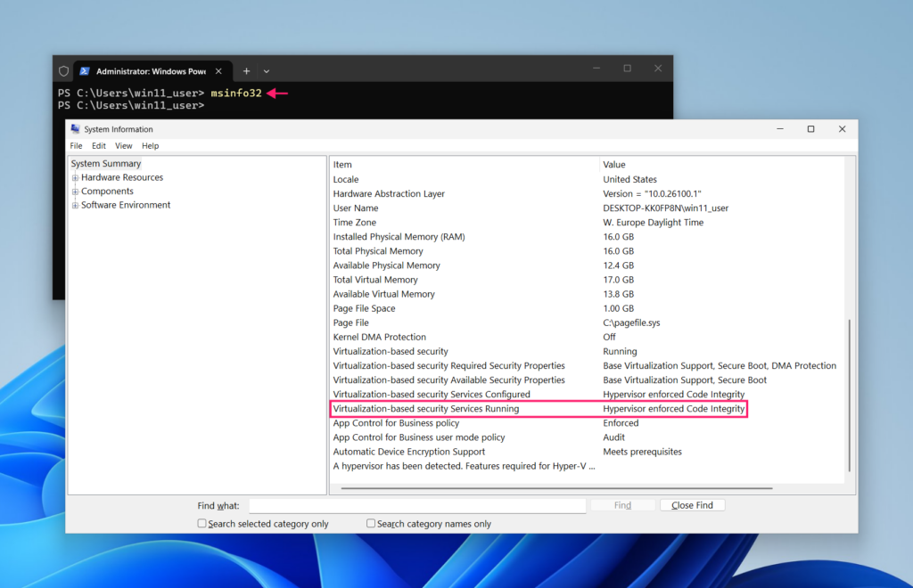The image size is (913, 588).
Task: Select the Page File Space row
Action: [587, 308]
